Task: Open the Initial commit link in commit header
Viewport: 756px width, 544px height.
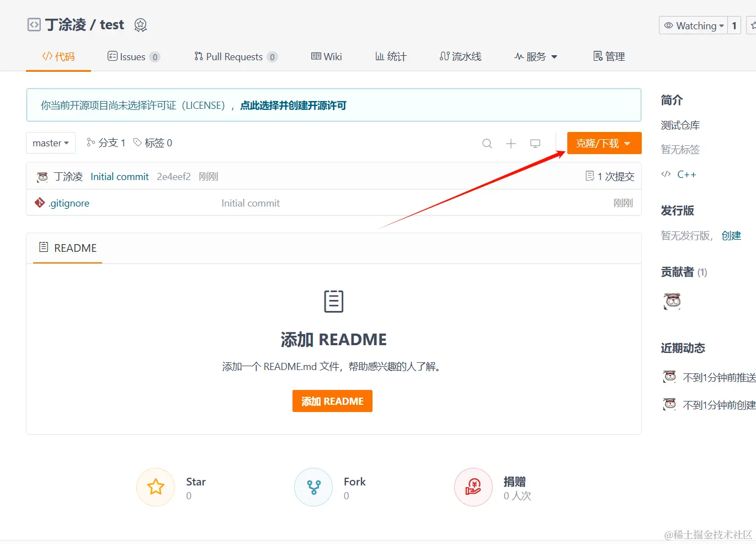Action: click(120, 177)
